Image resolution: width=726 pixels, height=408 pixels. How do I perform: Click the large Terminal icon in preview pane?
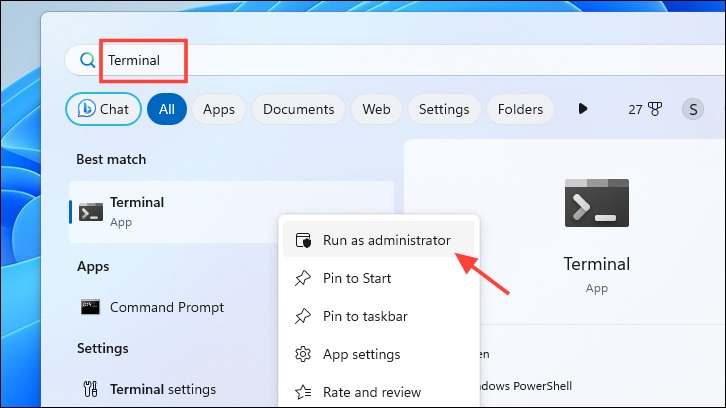pos(597,203)
